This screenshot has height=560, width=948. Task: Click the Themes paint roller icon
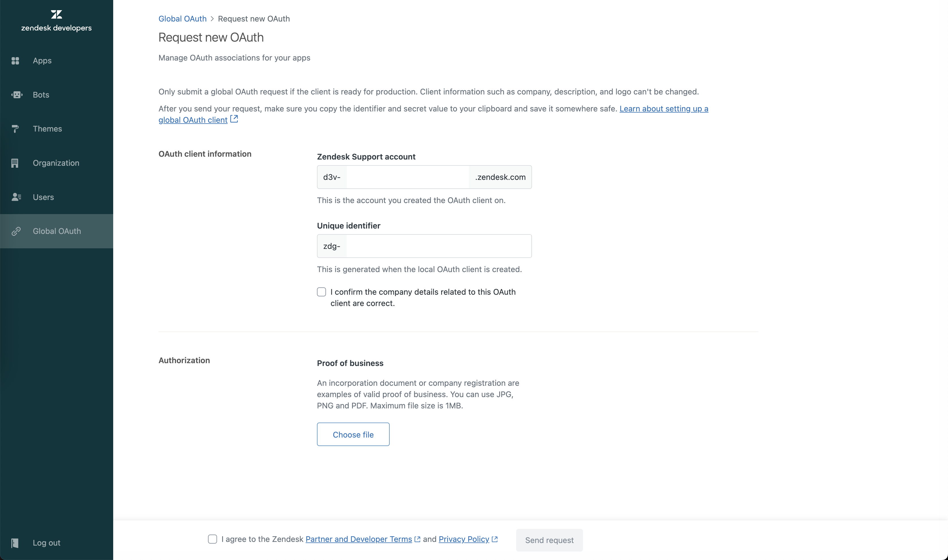click(15, 129)
